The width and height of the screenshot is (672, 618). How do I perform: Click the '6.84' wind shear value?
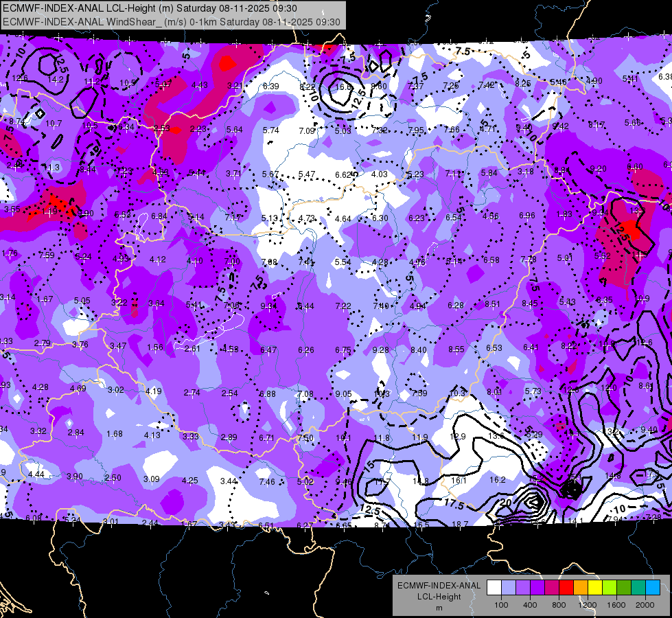coord(159,216)
